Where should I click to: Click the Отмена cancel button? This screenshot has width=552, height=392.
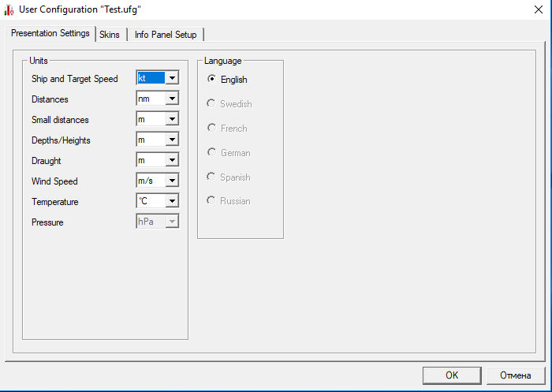pyautogui.click(x=515, y=375)
